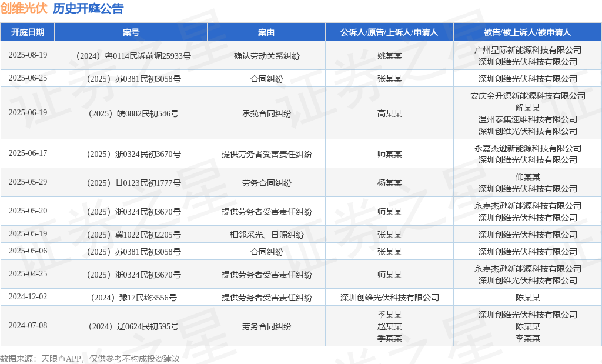The height and width of the screenshot is (364, 602).
Task: Click the date cell 2025-06-17
Action: [x=28, y=153]
